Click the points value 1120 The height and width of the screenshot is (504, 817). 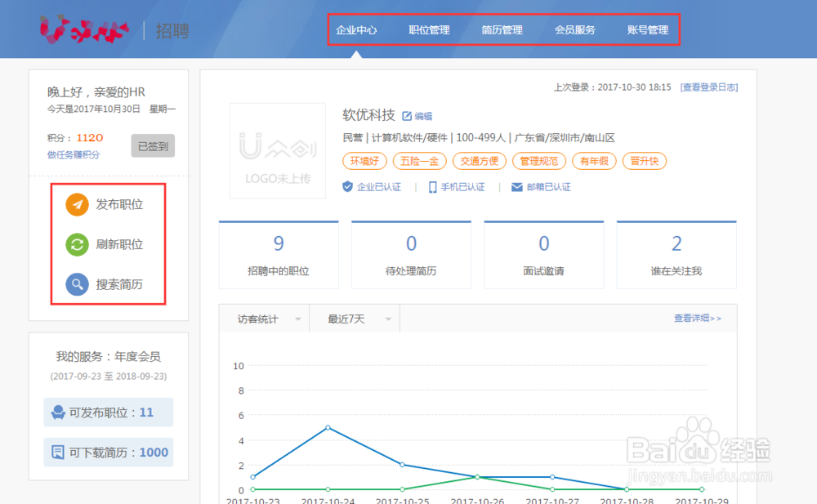90,137
